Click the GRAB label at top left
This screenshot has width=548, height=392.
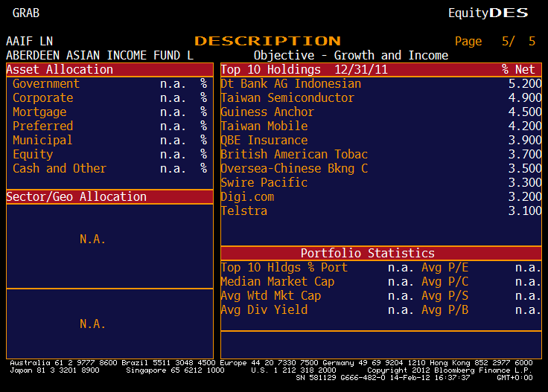(26, 13)
